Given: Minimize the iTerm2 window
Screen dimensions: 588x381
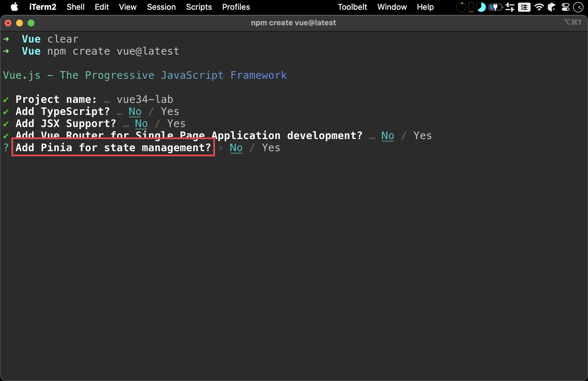Looking at the screenshot, I should 20,23.
